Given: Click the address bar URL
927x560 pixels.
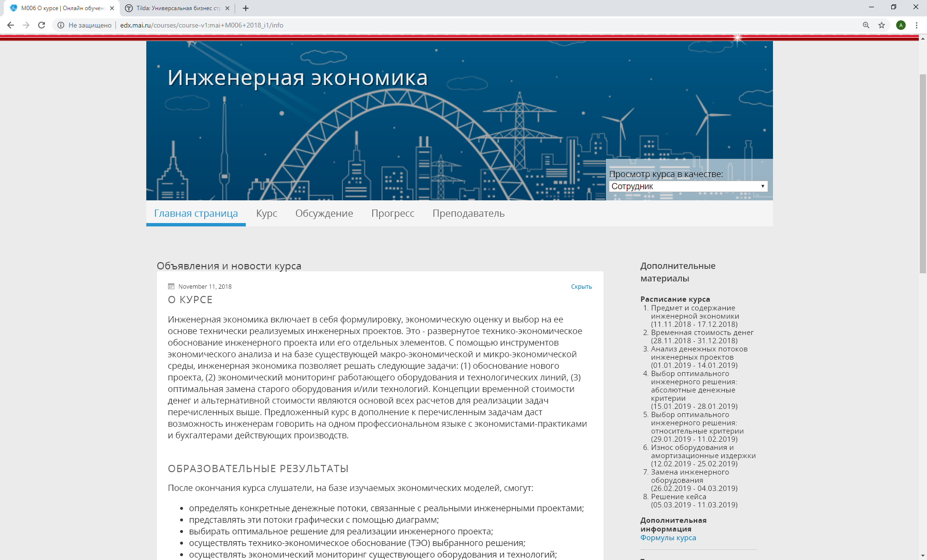Looking at the screenshot, I should point(202,25).
